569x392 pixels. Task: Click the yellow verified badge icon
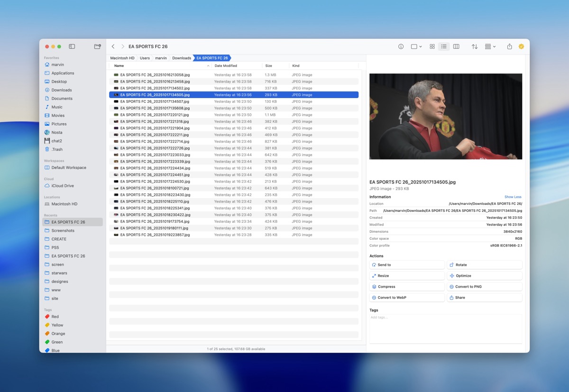pos(521,46)
